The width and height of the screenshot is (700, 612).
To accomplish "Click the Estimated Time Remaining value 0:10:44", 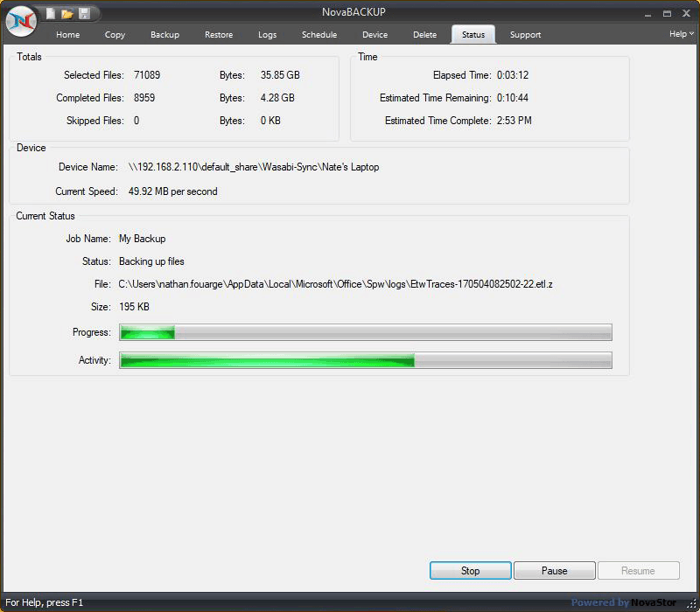I will pos(513,98).
